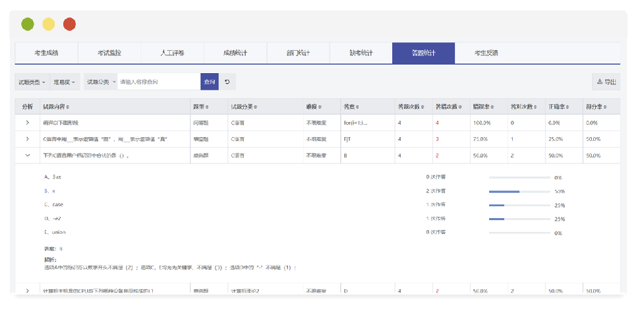Open the 试题类型 dropdown filter
Screen dimensions: 644x313
pos(32,82)
